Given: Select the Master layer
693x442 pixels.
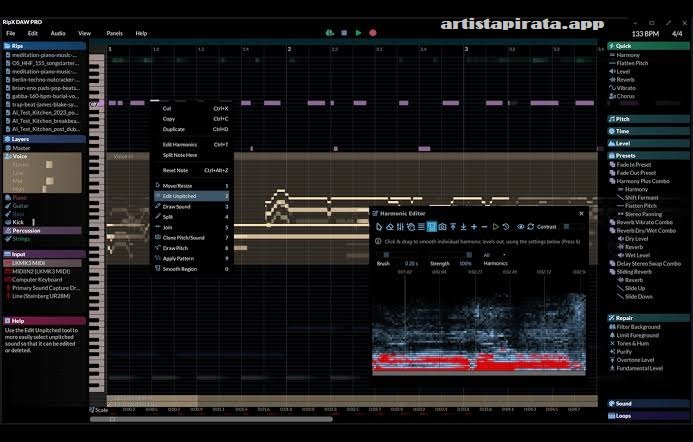Looking at the screenshot, I should (21, 148).
